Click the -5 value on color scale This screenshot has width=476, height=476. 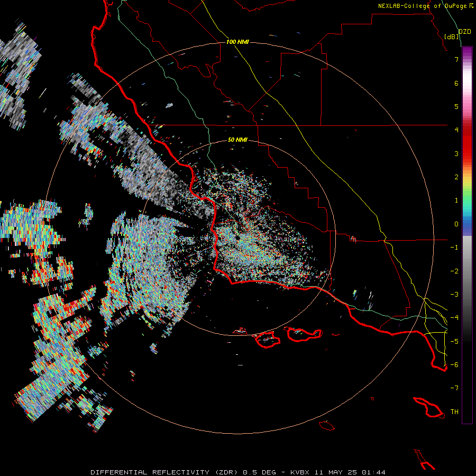pyautogui.click(x=454, y=342)
